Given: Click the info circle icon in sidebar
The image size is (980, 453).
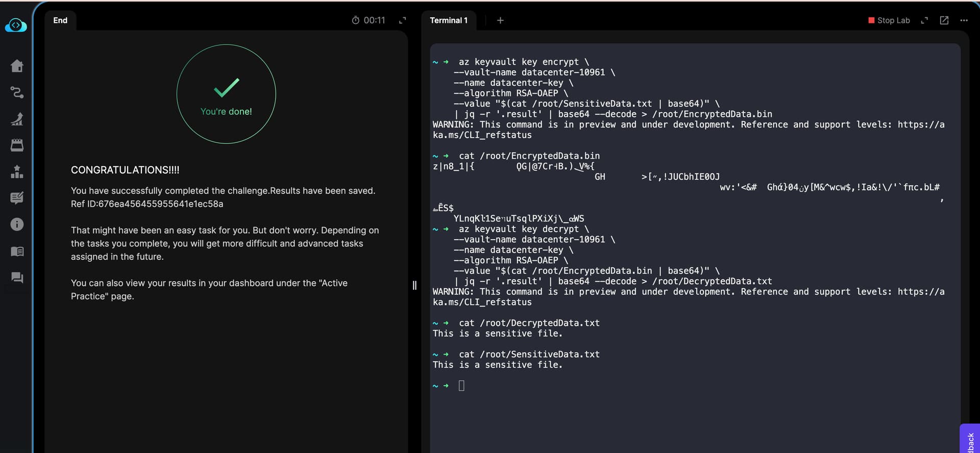Looking at the screenshot, I should click(x=17, y=224).
